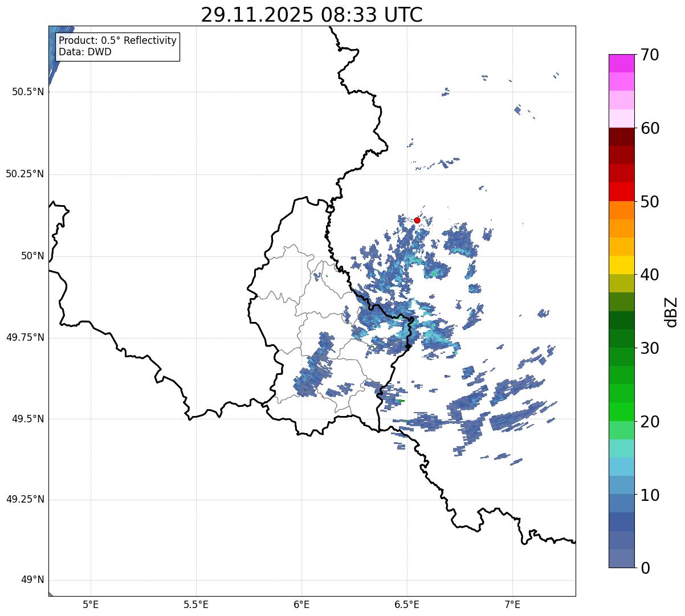The height and width of the screenshot is (616, 685).
Task: Click the 6.5°E longitude label
Action: click(x=407, y=605)
